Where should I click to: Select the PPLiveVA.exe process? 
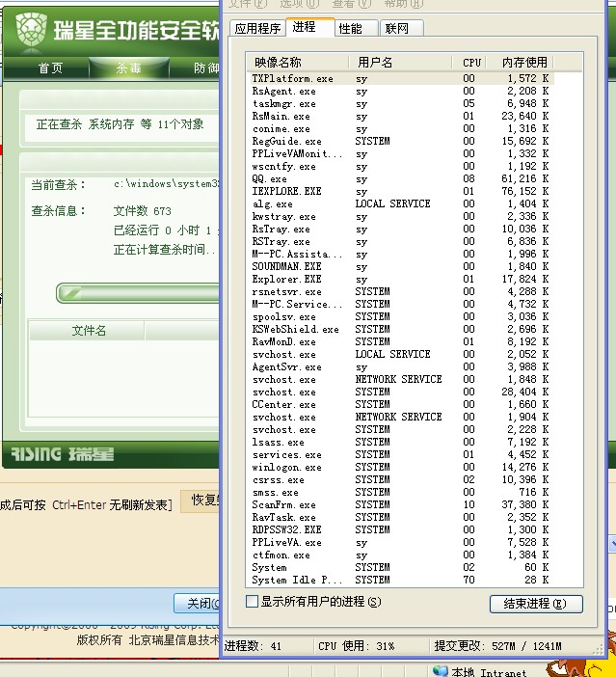tap(400, 542)
